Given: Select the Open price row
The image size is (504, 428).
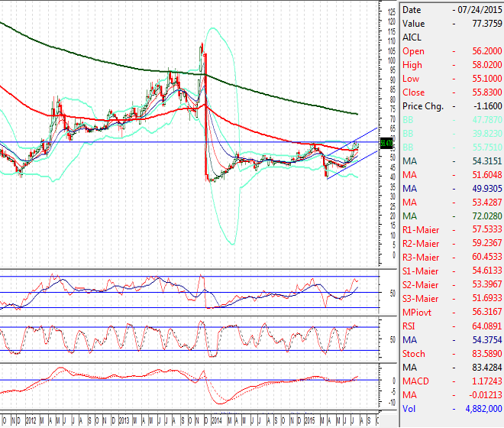Looking at the screenshot, I should tap(451, 51).
